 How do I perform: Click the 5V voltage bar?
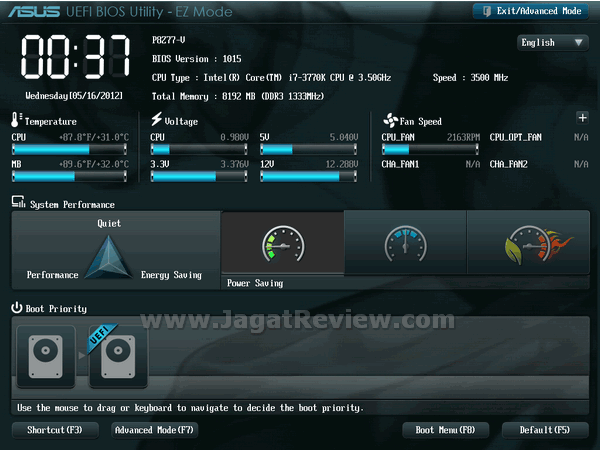[x=308, y=149]
